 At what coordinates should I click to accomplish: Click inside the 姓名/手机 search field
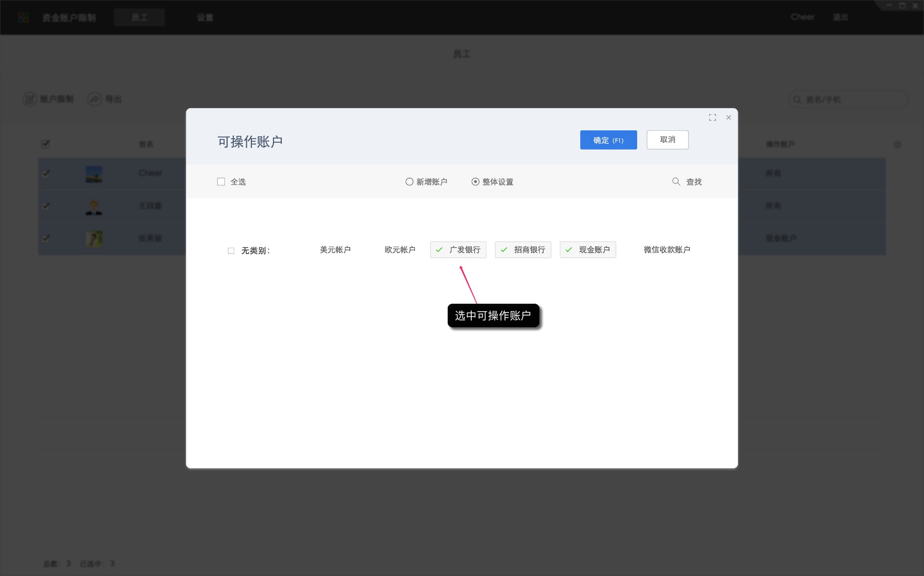(x=850, y=99)
